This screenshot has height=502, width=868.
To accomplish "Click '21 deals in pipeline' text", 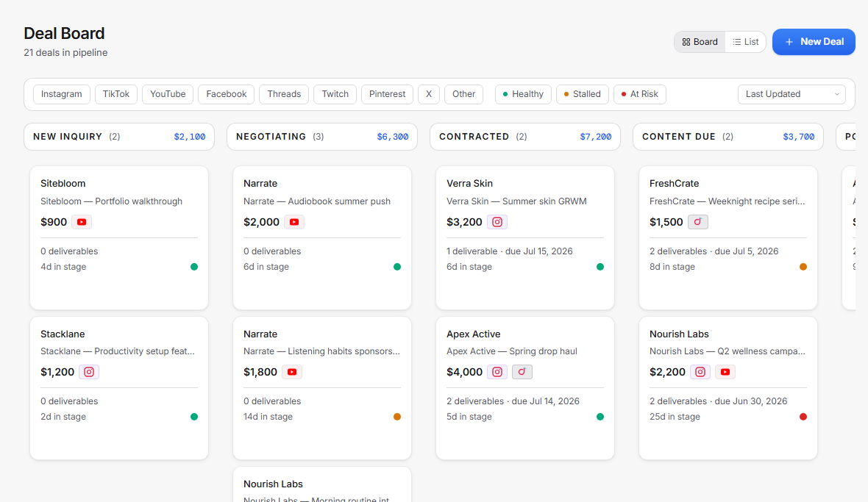I will coord(66,52).
